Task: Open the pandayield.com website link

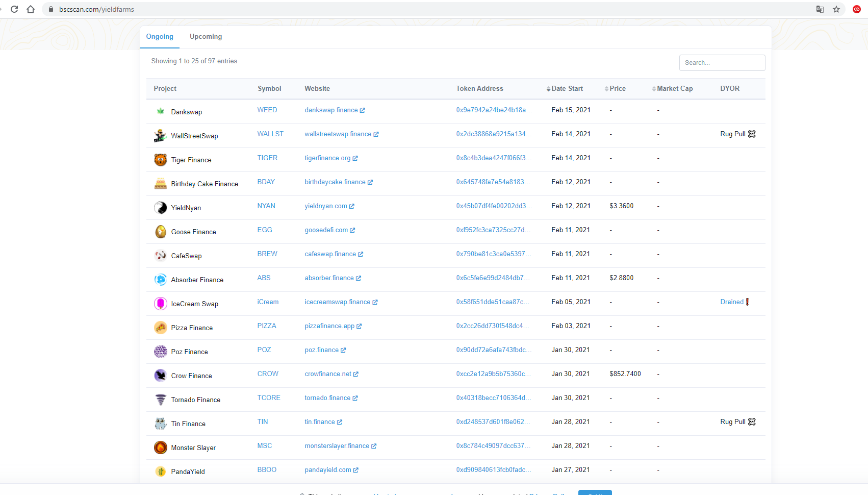Action: (331, 469)
